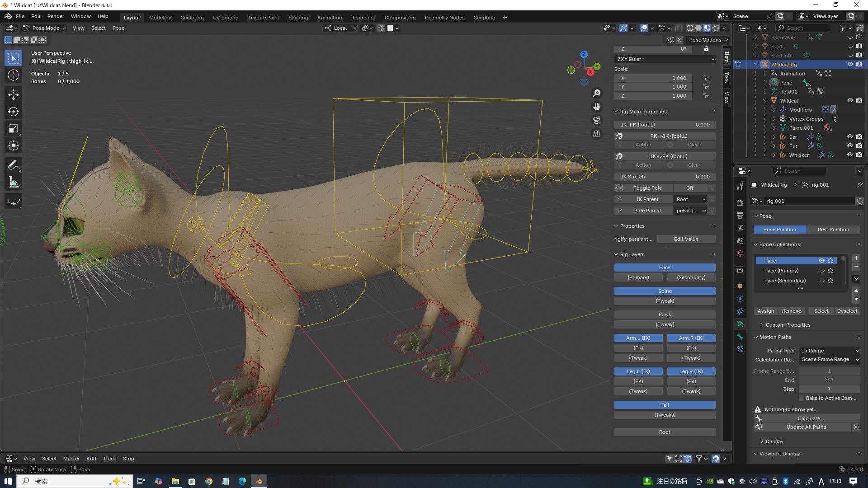Image resolution: width=868 pixels, height=488 pixels.
Task: Toggle camera view icon in viewport
Action: point(597,120)
